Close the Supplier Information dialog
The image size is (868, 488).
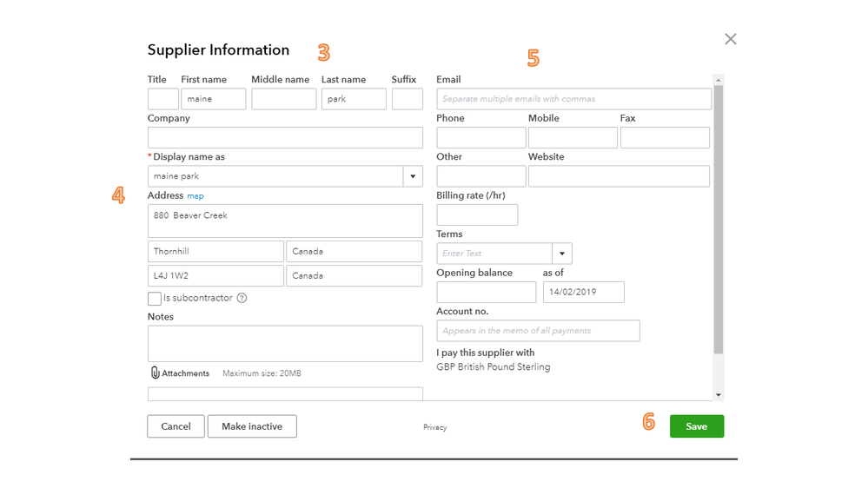point(730,39)
